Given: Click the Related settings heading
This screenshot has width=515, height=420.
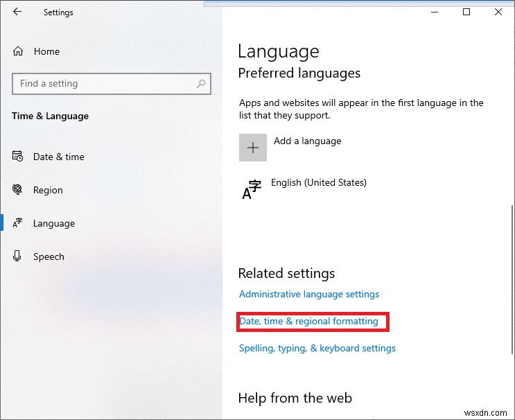Looking at the screenshot, I should (x=286, y=273).
